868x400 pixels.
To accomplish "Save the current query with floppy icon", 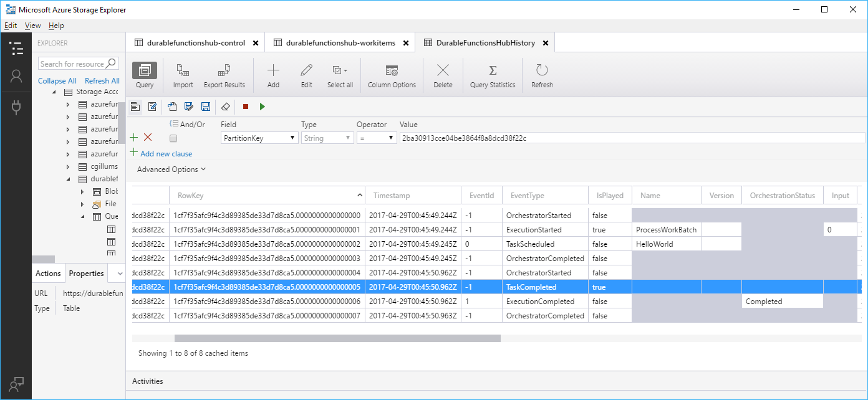I will 206,107.
